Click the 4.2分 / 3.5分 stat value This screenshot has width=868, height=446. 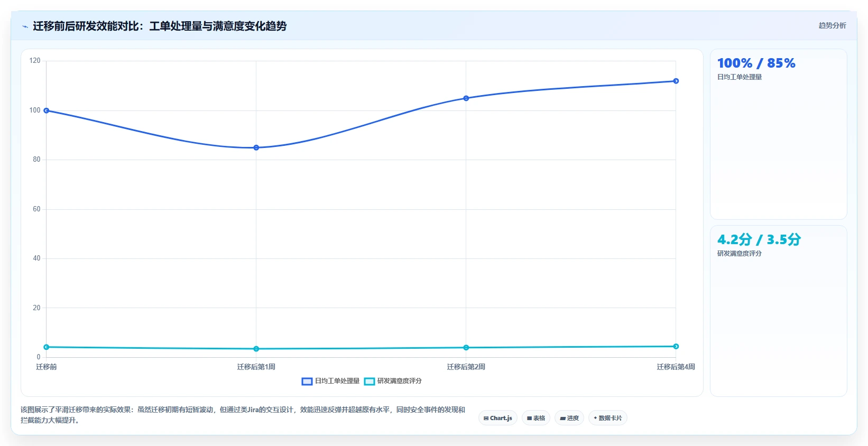(x=759, y=240)
